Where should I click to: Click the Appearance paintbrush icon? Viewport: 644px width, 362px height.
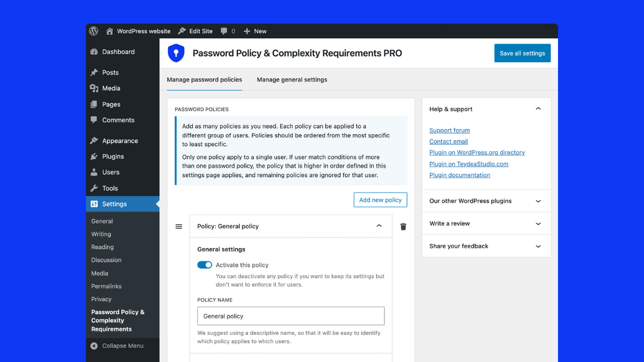click(x=94, y=141)
